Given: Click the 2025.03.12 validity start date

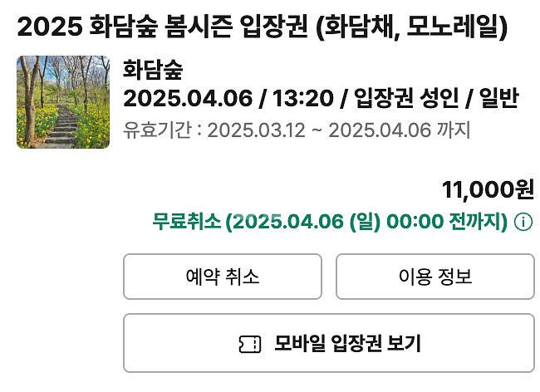Looking at the screenshot, I should coord(256,130).
